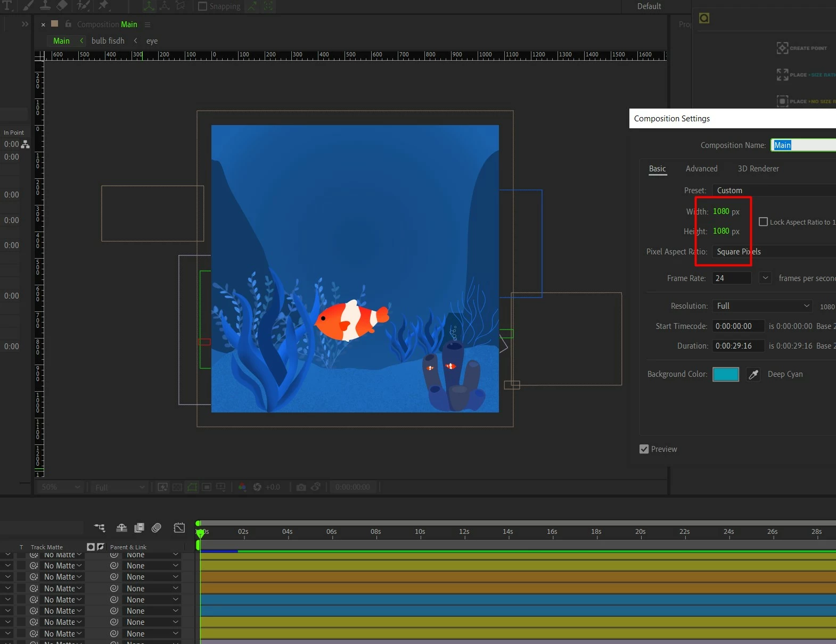Select the Type tool in top toolbar
The width and height of the screenshot is (836, 644).
tap(7, 5)
